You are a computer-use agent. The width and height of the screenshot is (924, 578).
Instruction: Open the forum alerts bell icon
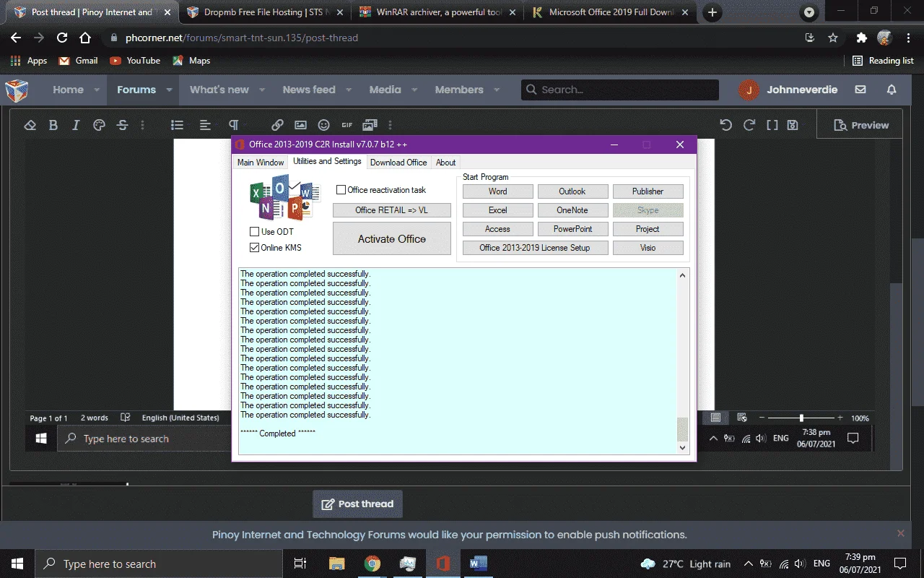tap(892, 90)
